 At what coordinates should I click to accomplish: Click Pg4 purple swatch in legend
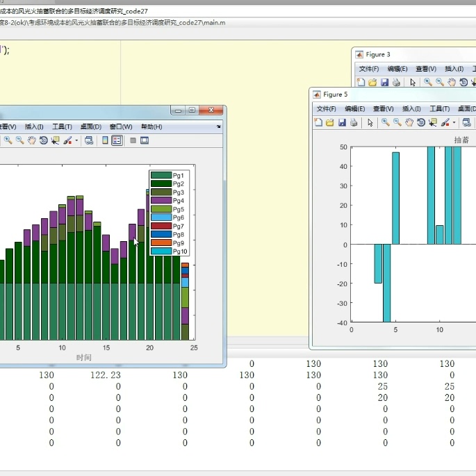tap(161, 200)
